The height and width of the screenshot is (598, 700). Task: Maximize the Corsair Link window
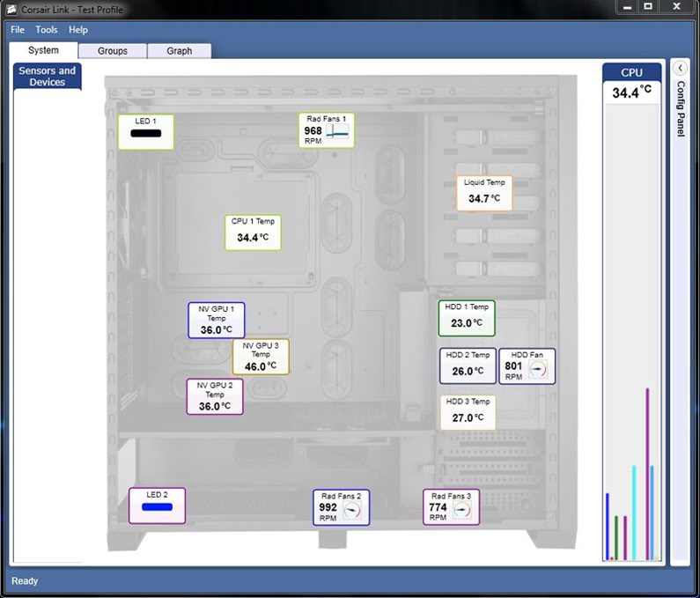[648, 7]
